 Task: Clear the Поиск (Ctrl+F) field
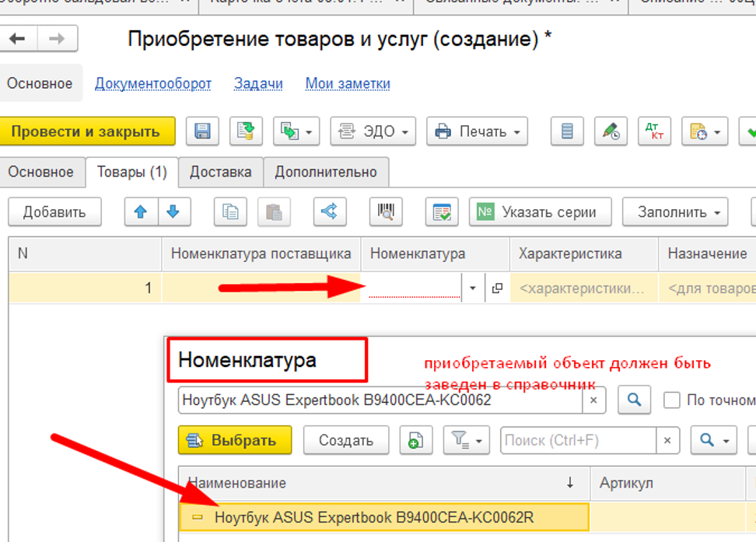668,440
